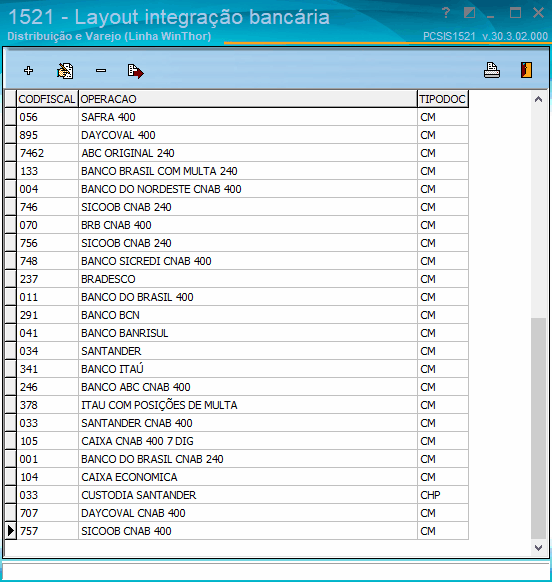This screenshot has height=582, width=552.
Task: Click the minus icon to delete layout
Action: 101,71
